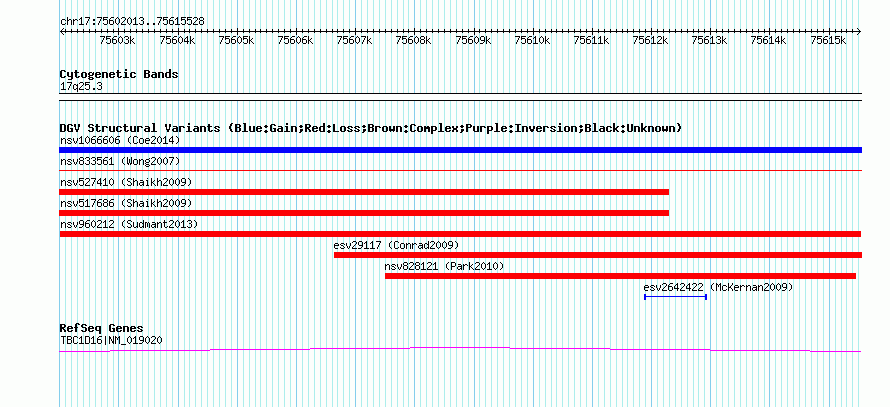Click the chr17:75602013..75615528 coordinate label

point(132,21)
